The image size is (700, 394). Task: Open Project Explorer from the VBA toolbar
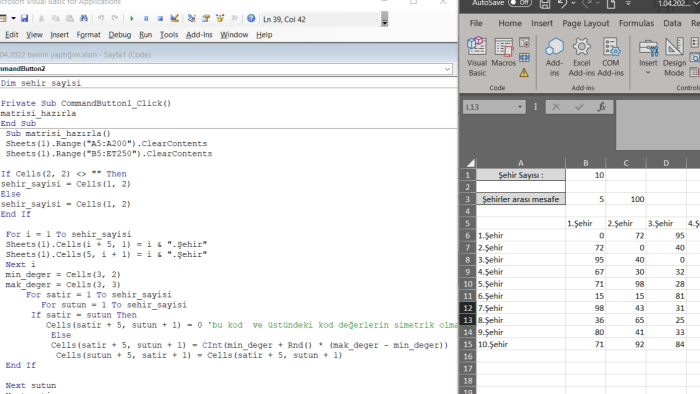click(192, 18)
